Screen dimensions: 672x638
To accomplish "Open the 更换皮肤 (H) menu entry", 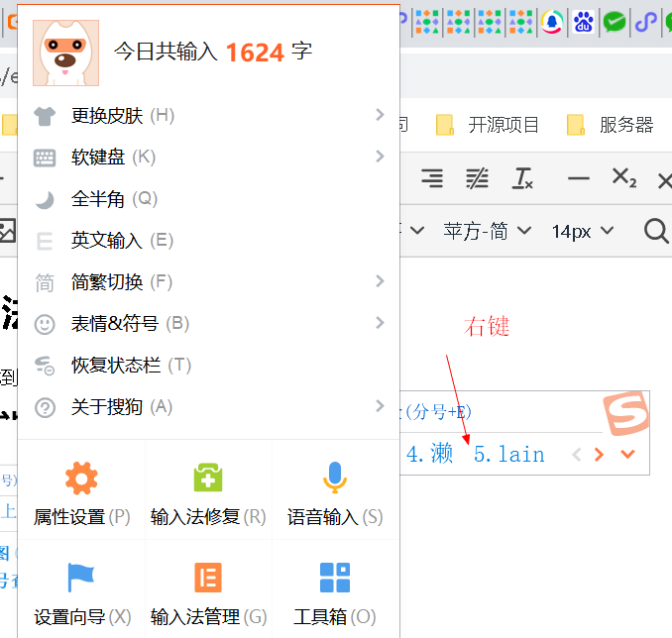I will point(209,115).
